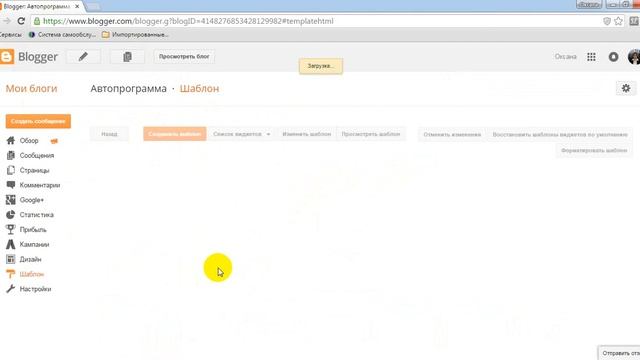Screen dimensions: 640x360
Task: Click the Отправить отзыв feedback button
Action: [x=619, y=353]
